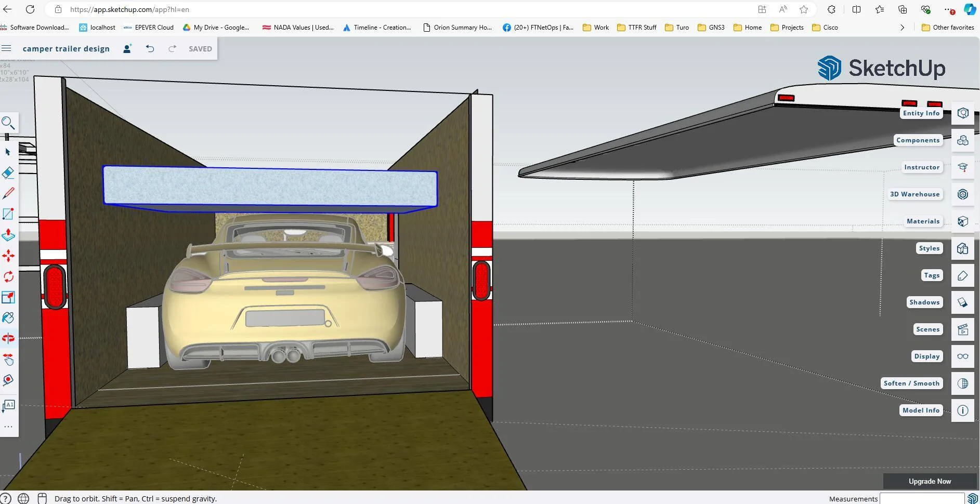
Task: Select the Paint Bucket tool
Action: [x=8, y=318]
